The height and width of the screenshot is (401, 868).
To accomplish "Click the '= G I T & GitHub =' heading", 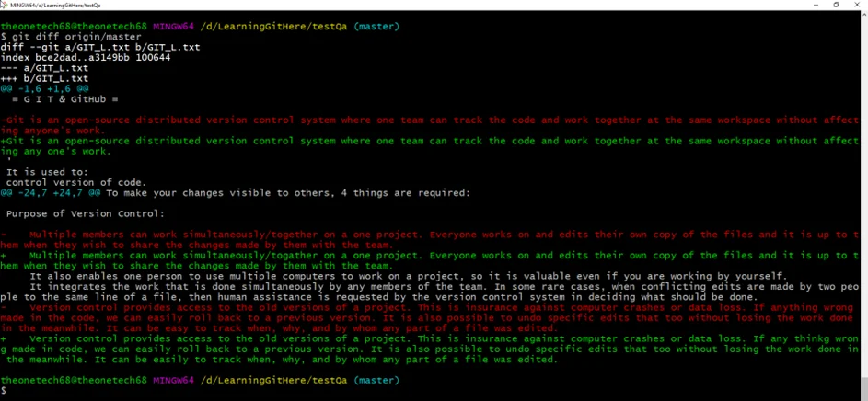I will pyautogui.click(x=64, y=99).
